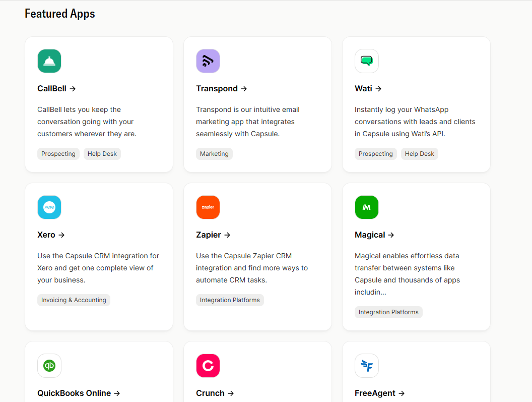Select Help Desk tag on Wati card
The width and height of the screenshot is (532, 402).
[x=419, y=154]
